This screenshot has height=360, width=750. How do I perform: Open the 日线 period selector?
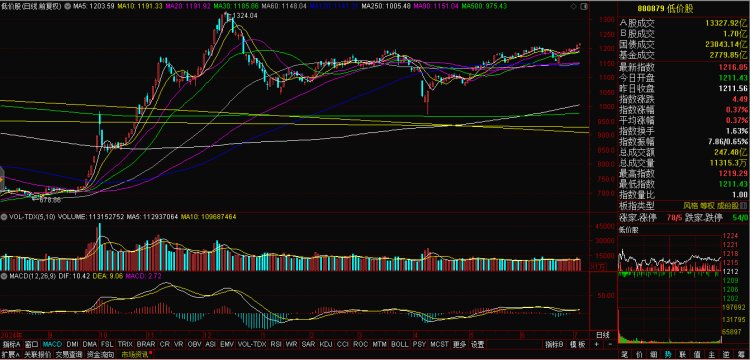pos(603,336)
